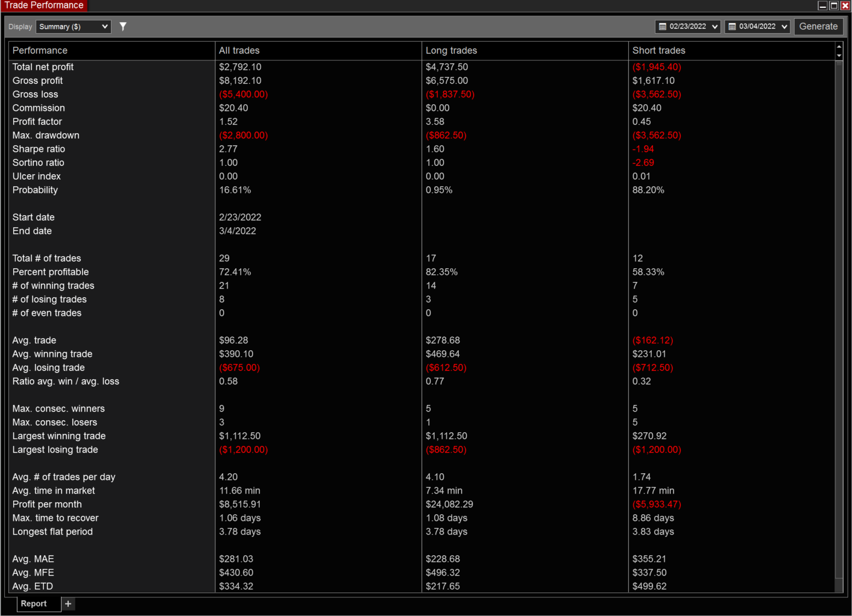Click the All trades column header

coord(318,51)
